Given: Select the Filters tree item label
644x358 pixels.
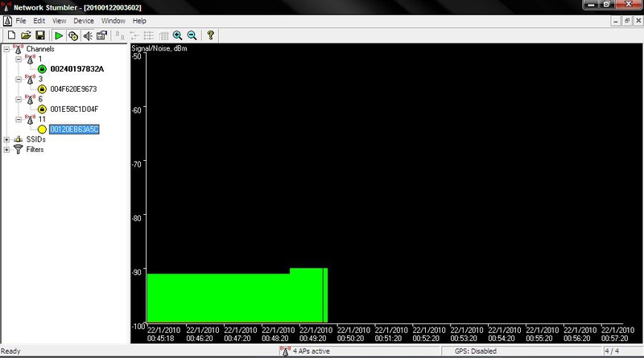Looking at the screenshot, I should [35, 150].
